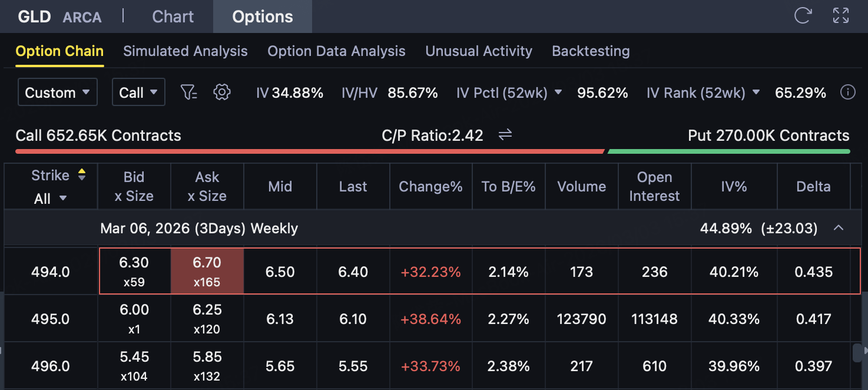Click the fullscreen expand icon
This screenshot has width=868, height=390.
point(841,15)
